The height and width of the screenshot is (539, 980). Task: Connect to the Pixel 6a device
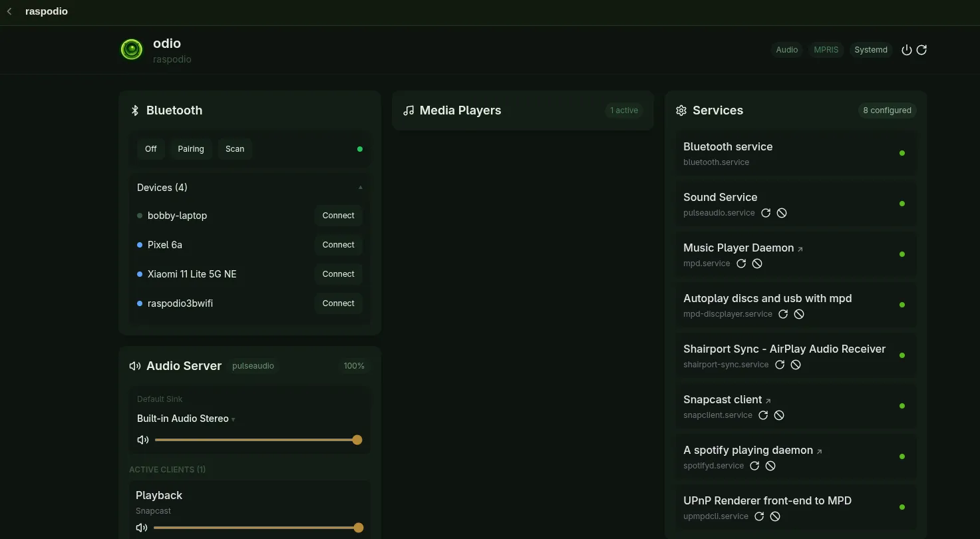[339, 245]
